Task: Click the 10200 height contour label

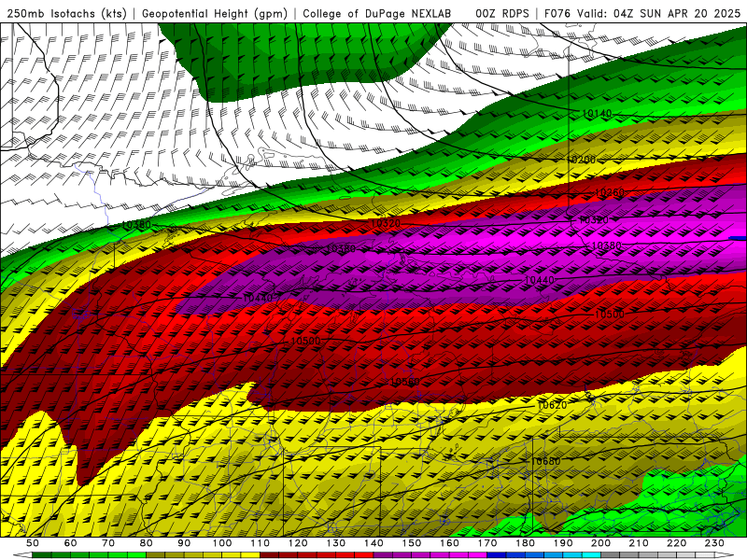Action: (x=581, y=160)
